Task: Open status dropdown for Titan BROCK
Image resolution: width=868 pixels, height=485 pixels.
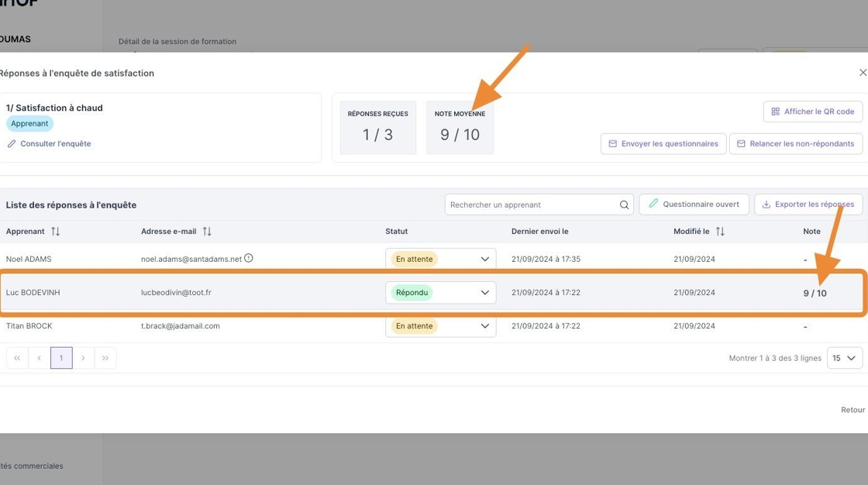Action: coord(441,326)
